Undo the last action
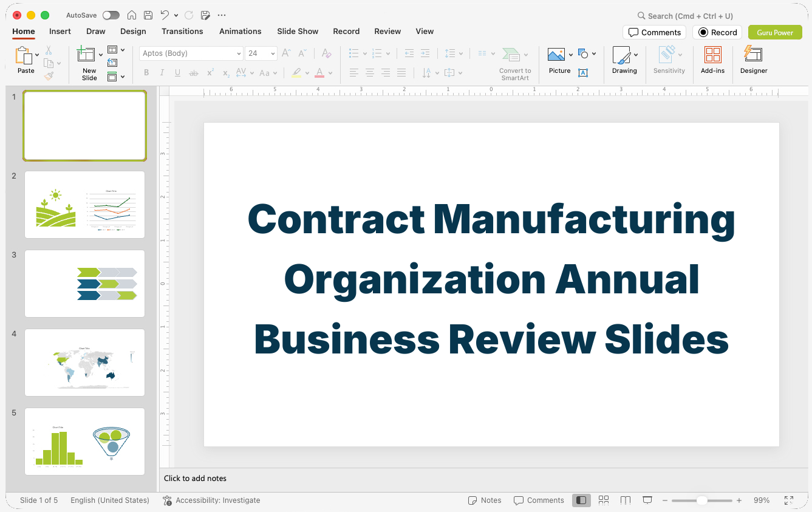Image resolution: width=812 pixels, height=512 pixels. pyautogui.click(x=165, y=15)
